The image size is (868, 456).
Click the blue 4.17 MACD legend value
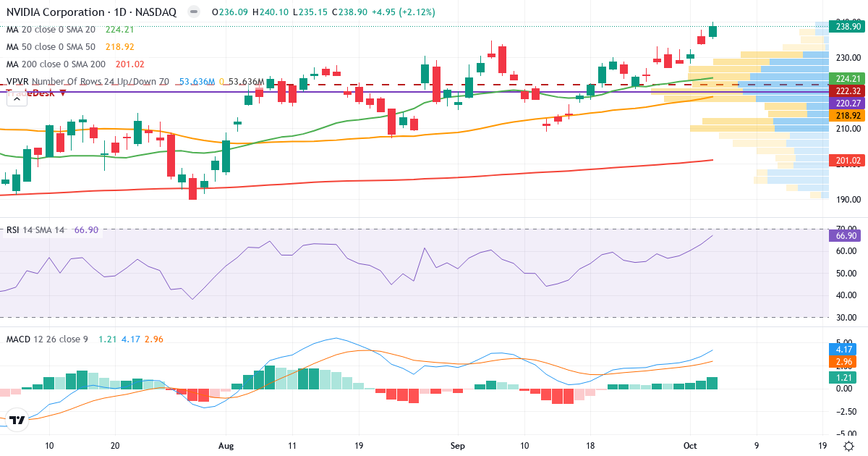pyautogui.click(x=129, y=339)
